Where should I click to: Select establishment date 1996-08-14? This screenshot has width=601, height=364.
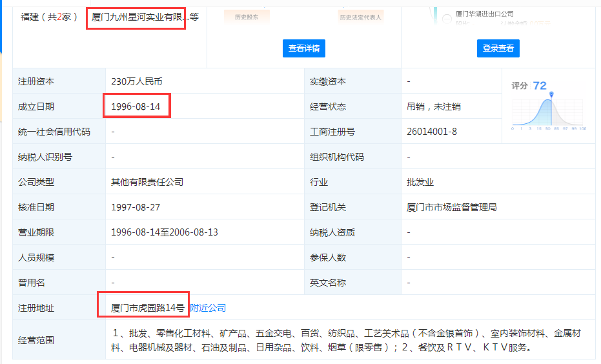click(136, 106)
